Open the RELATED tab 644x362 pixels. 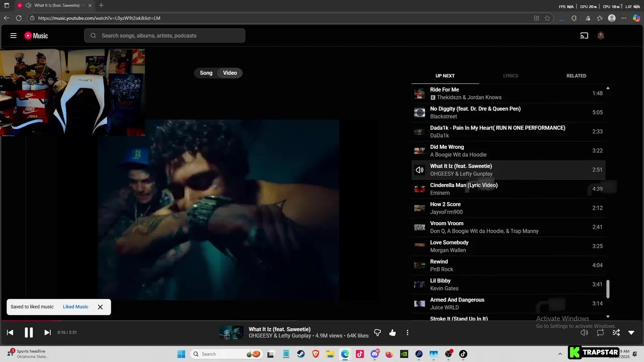tap(576, 76)
